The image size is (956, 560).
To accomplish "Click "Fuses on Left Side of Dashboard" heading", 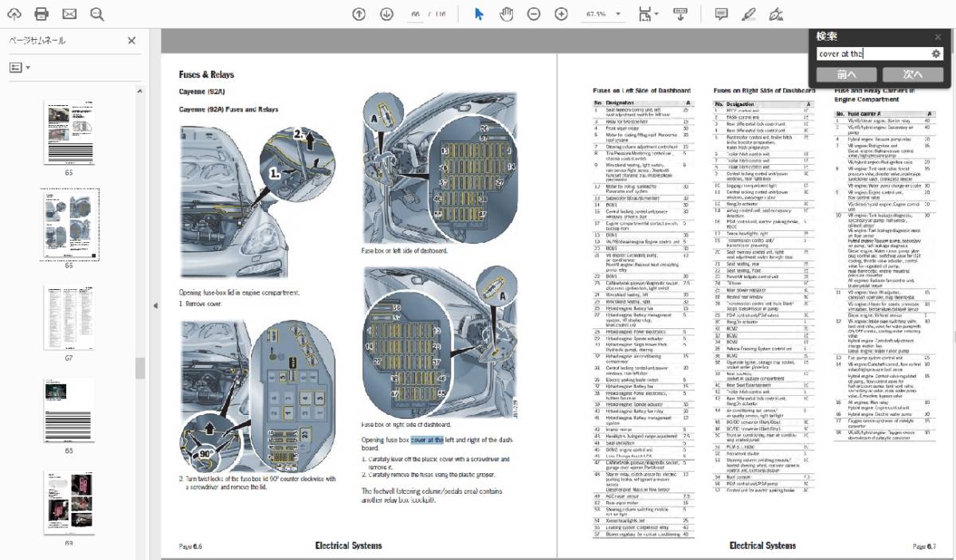I will click(x=642, y=91).
